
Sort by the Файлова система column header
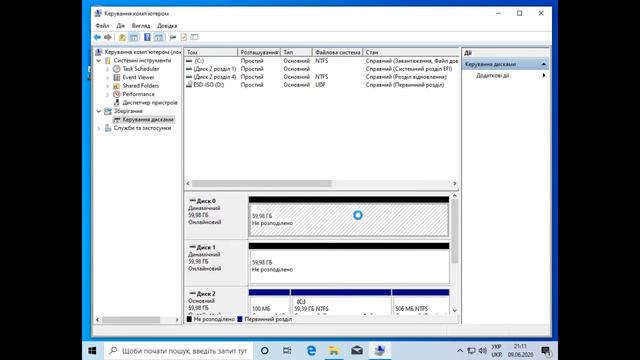338,52
